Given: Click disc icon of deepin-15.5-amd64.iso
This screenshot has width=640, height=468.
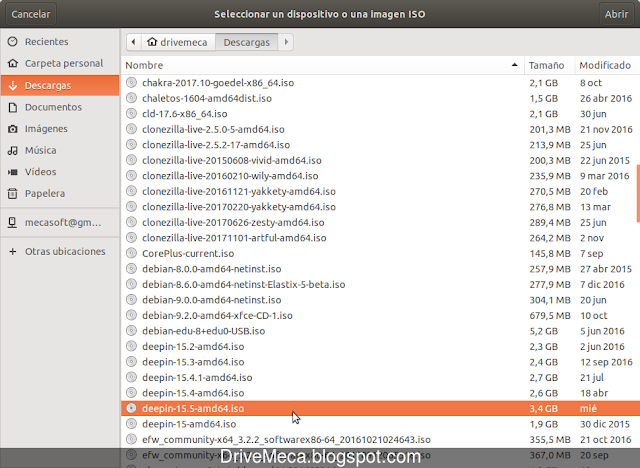Looking at the screenshot, I should click(x=131, y=408).
